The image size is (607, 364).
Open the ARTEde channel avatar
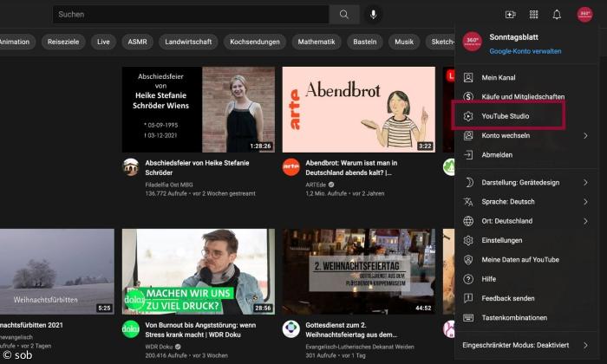point(291,167)
